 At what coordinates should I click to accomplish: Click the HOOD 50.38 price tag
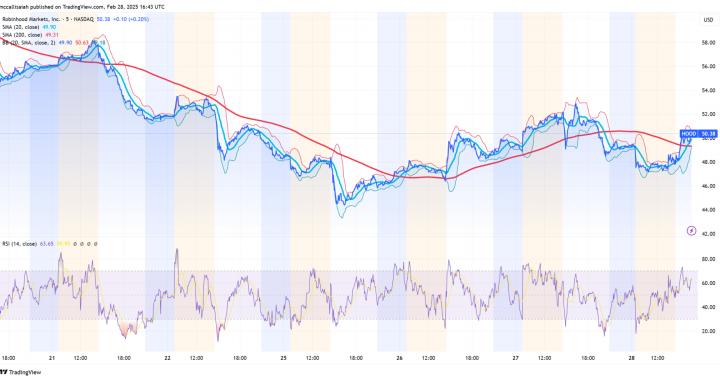(x=698, y=134)
